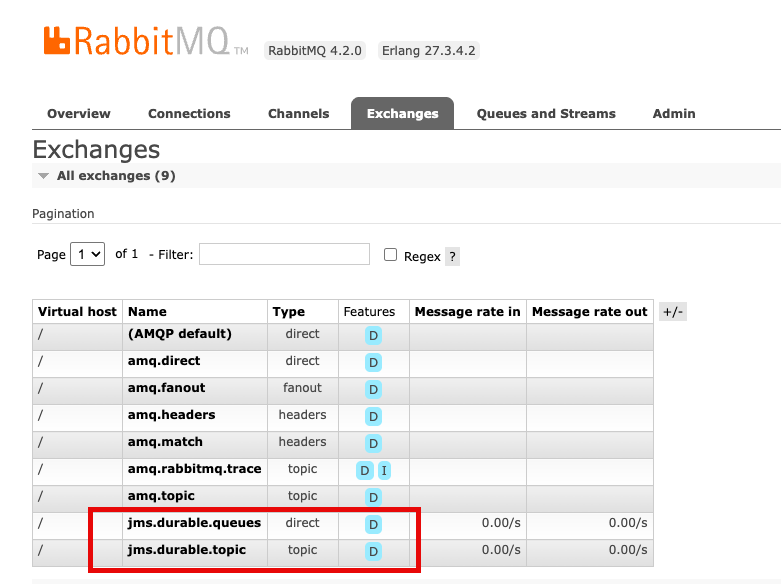Sort by Name column header

click(x=147, y=312)
